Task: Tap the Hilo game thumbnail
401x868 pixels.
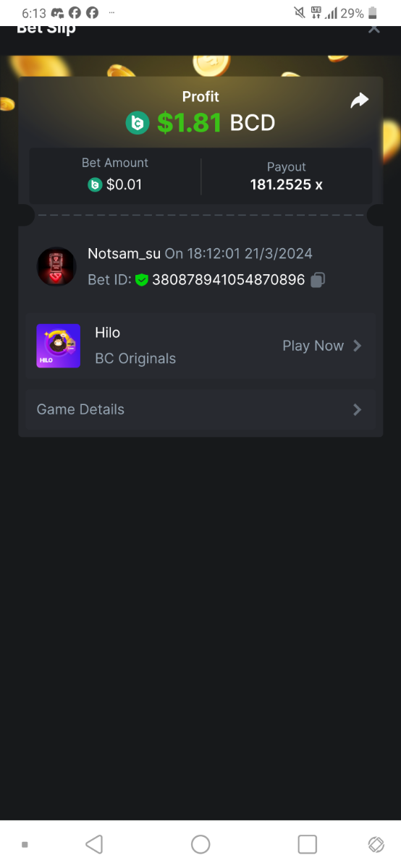Action: (x=59, y=346)
